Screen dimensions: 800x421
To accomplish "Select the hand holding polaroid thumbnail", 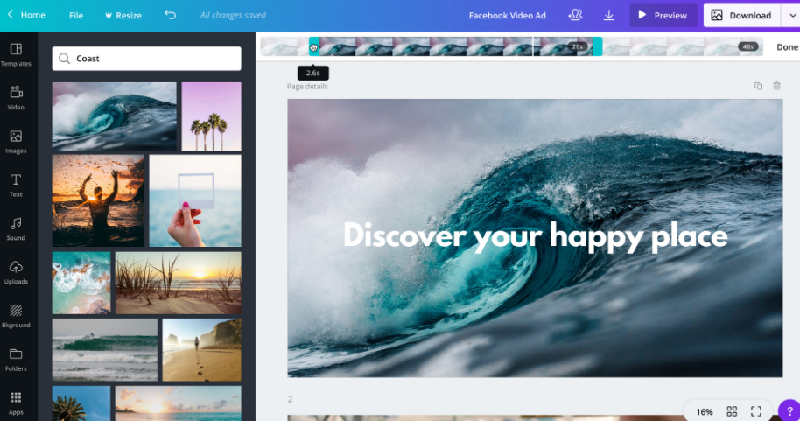I will pyautogui.click(x=195, y=201).
